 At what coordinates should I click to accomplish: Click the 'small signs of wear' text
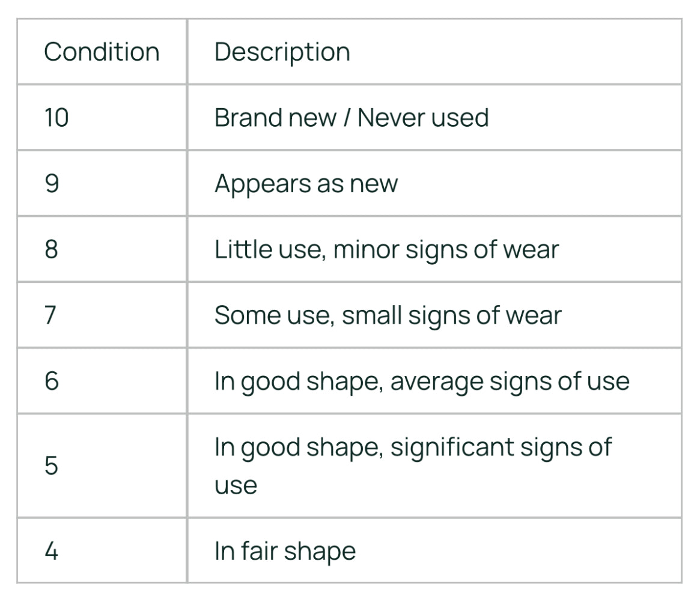[451, 315]
